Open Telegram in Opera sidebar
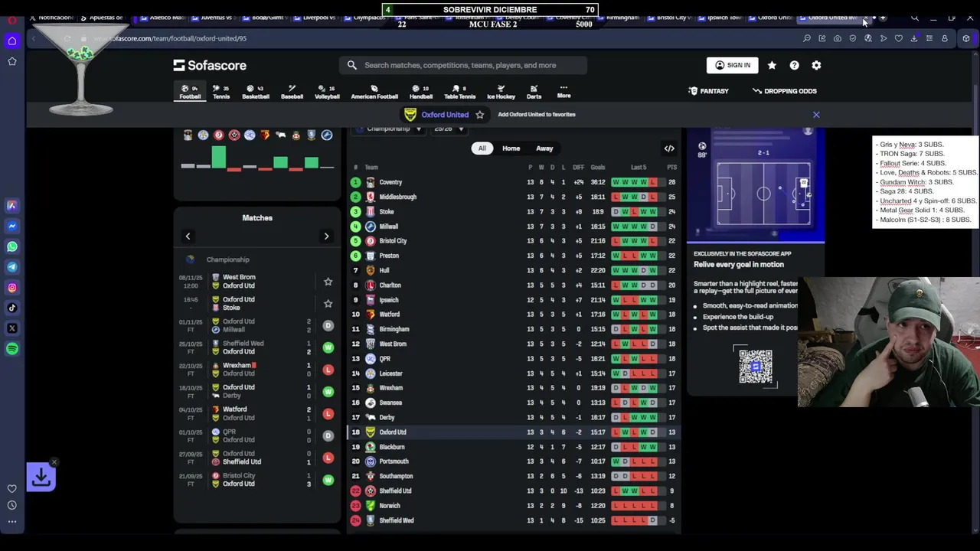Image resolution: width=980 pixels, height=551 pixels. point(12,267)
